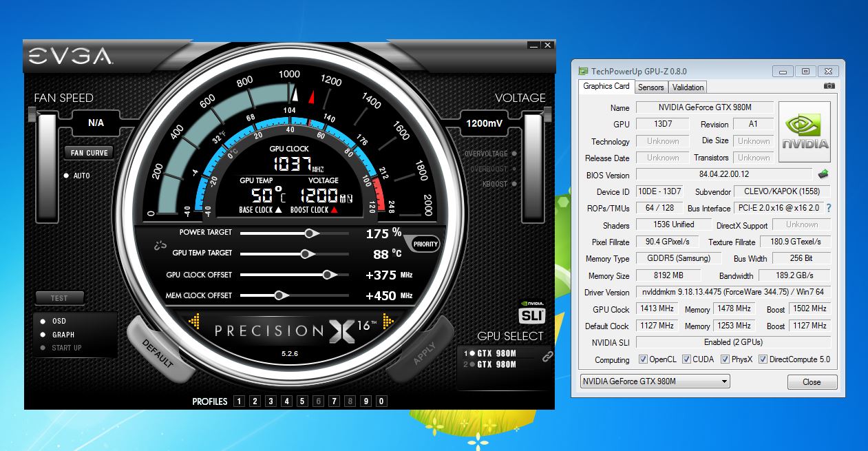Click the Driver Version field in GPU-Z

(x=733, y=292)
